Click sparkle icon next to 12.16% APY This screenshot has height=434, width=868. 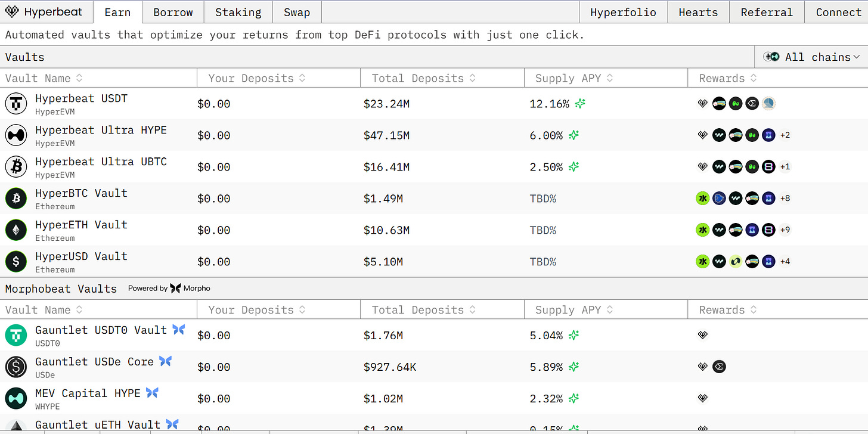[x=580, y=104]
